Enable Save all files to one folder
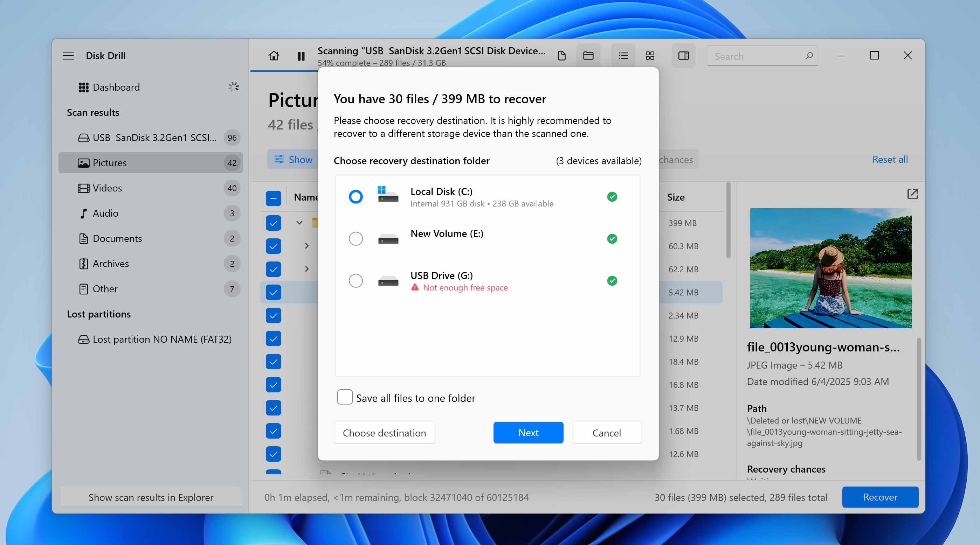The width and height of the screenshot is (980, 545). pos(345,397)
